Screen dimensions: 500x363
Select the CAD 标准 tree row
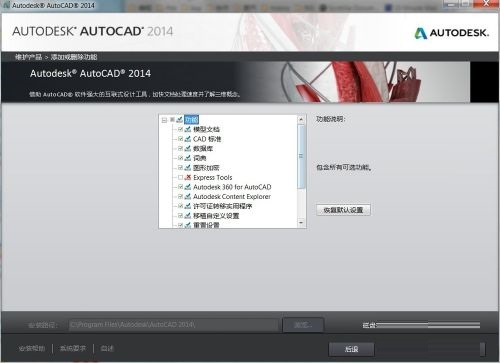point(207,139)
